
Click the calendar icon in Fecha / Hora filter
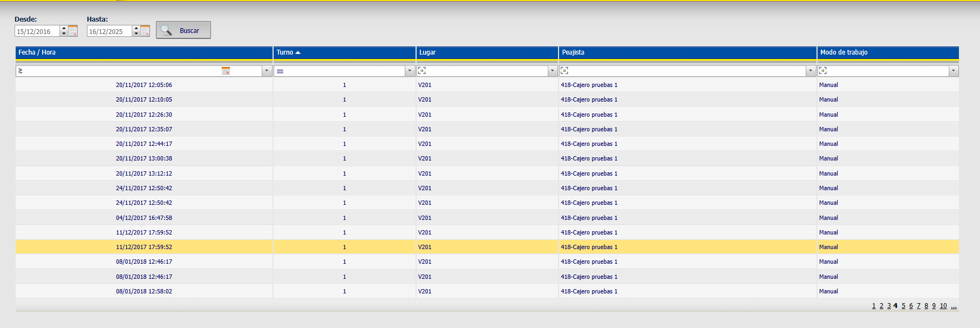226,71
